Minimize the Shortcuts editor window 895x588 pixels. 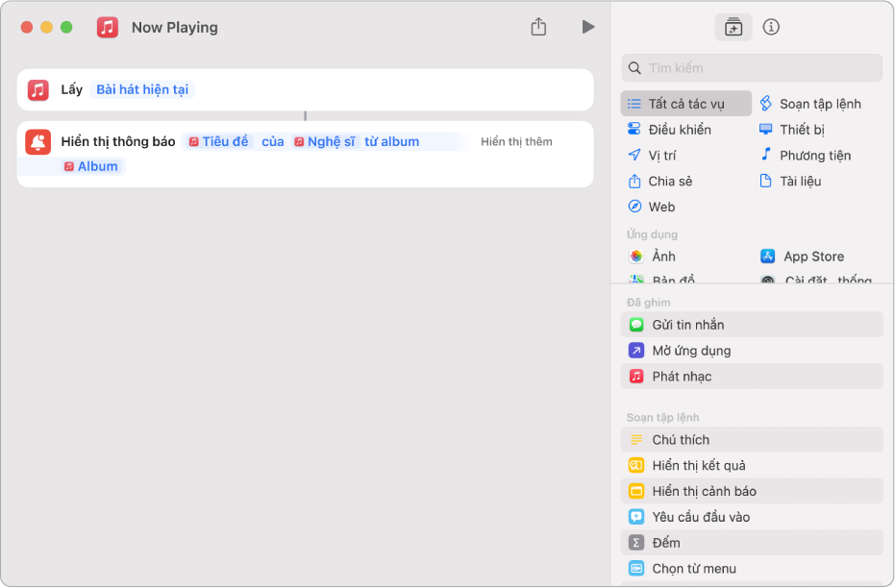[47, 27]
